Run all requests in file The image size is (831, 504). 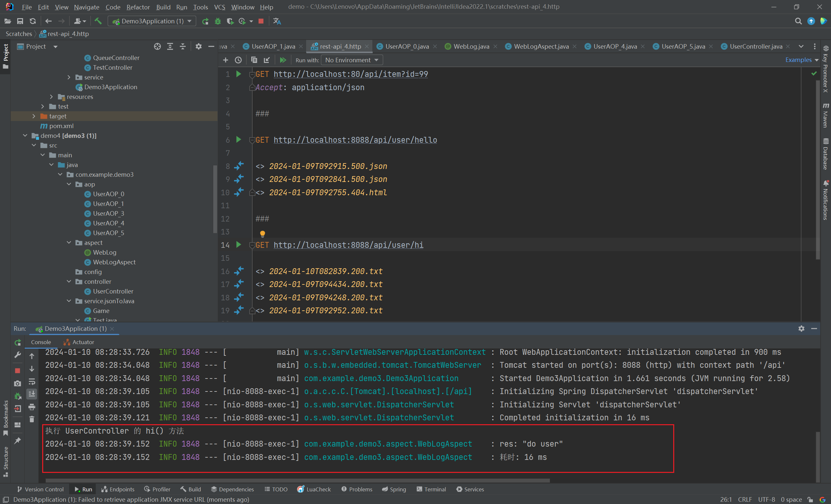pyautogui.click(x=283, y=60)
